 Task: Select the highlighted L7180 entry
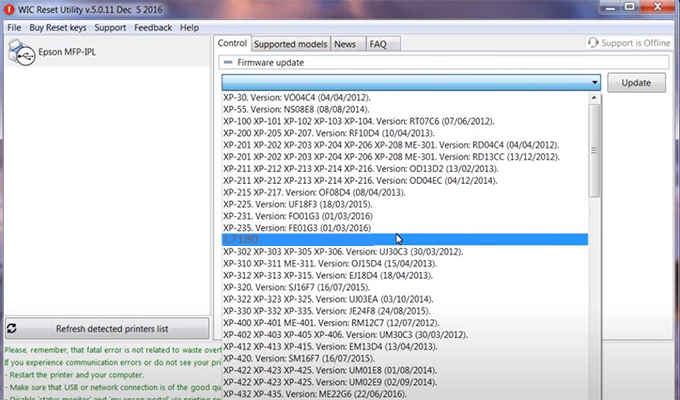click(405, 239)
